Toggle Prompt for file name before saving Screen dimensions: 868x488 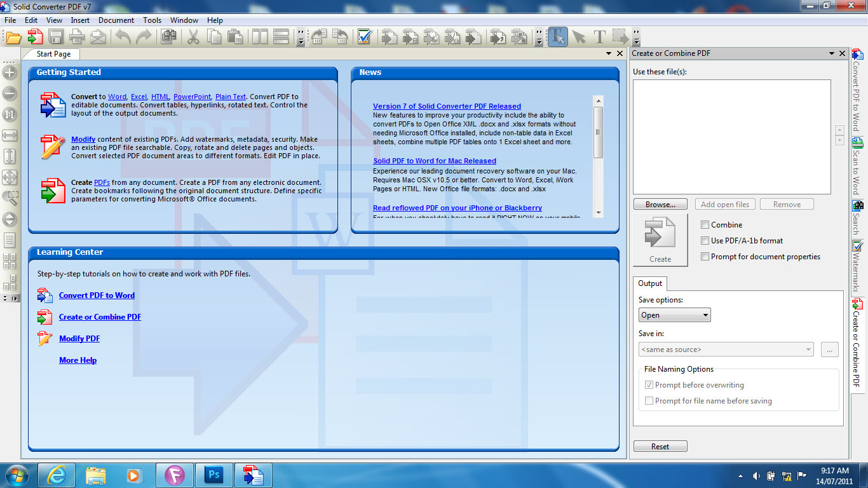tap(649, 400)
